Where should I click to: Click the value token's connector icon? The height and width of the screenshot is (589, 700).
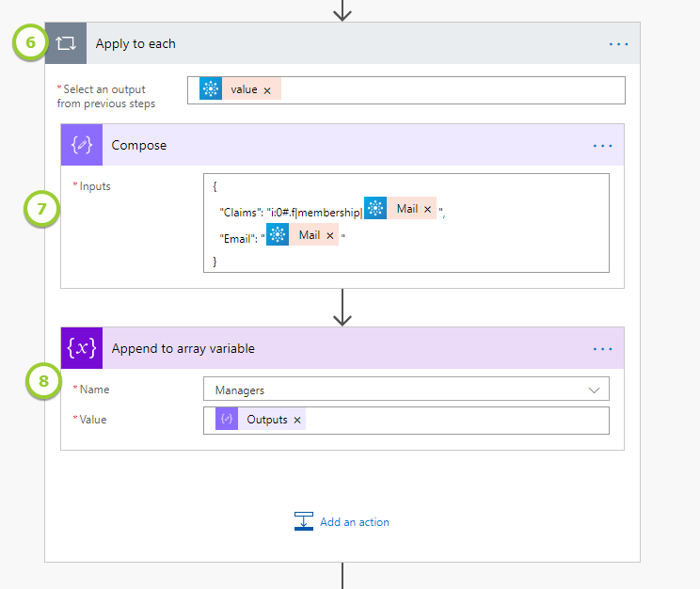pyautogui.click(x=211, y=89)
